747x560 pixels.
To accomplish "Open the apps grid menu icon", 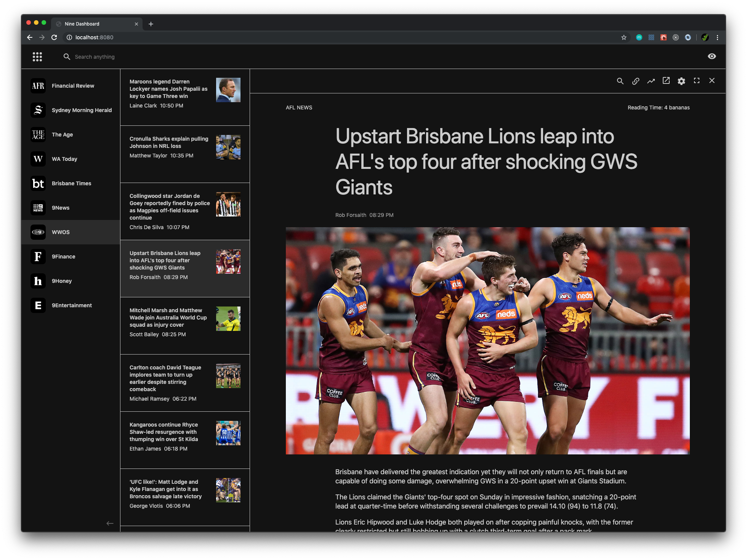I will (x=37, y=57).
